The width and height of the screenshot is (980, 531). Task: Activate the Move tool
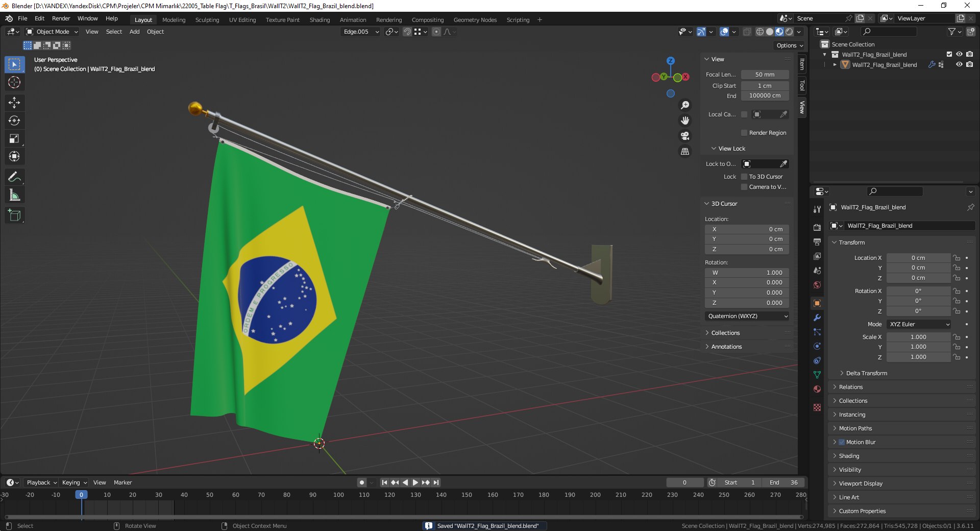click(14, 103)
